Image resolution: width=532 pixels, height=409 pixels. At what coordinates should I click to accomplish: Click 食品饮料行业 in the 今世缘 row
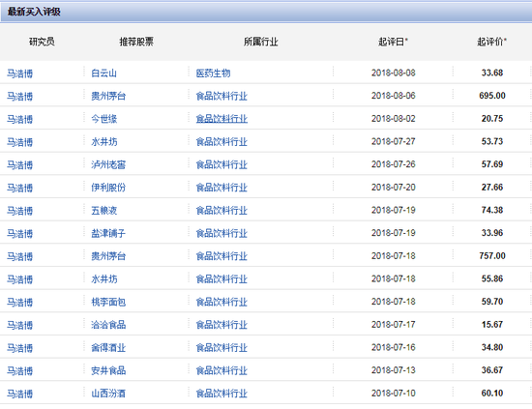point(222,119)
